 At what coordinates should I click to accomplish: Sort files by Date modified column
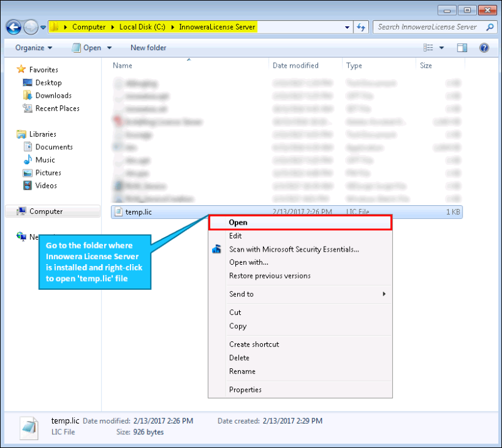click(295, 65)
